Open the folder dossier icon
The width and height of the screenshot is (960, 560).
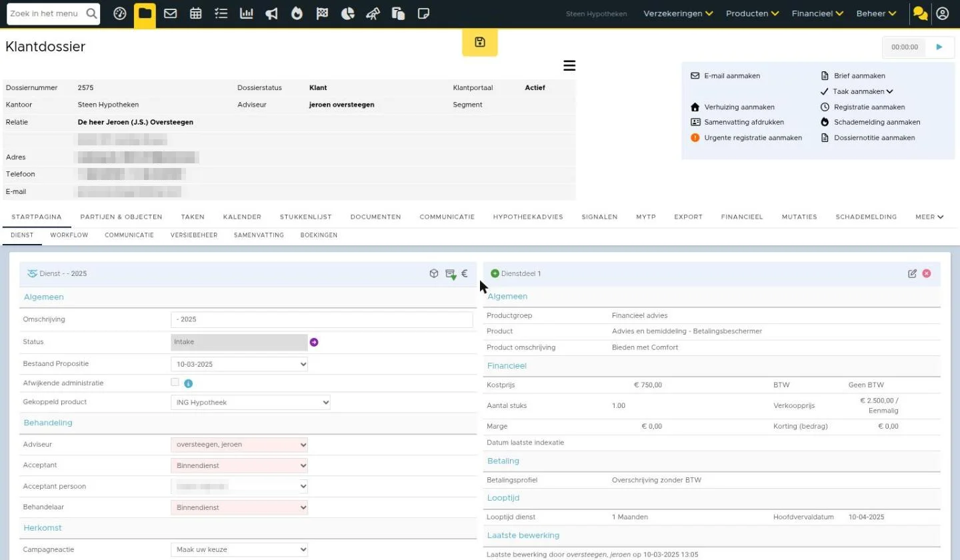click(x=145, y=13)
